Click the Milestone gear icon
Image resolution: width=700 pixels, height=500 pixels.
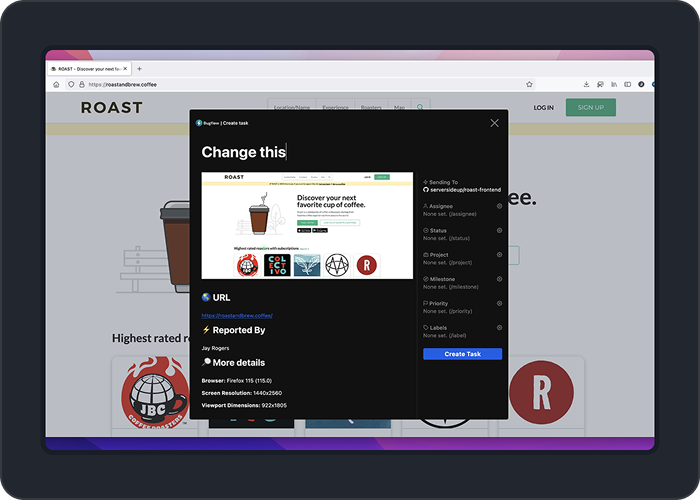click(499, 279)
